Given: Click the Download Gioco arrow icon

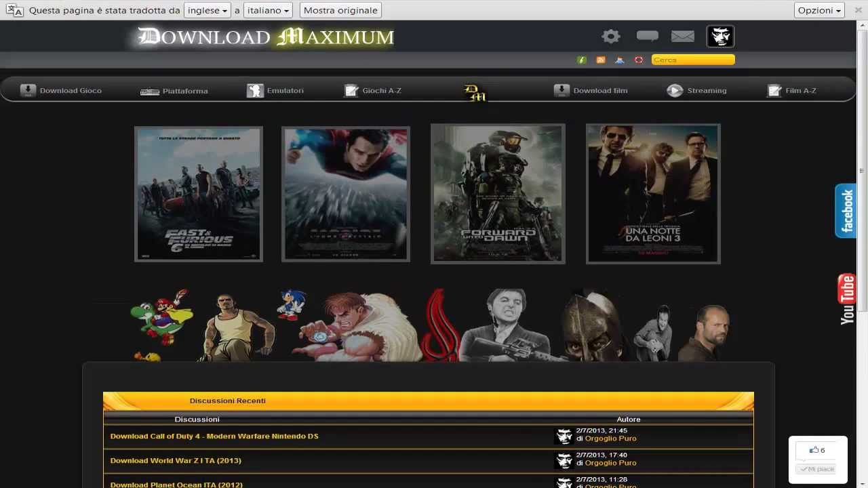Looking at the screenshot, I should [28, 90].
